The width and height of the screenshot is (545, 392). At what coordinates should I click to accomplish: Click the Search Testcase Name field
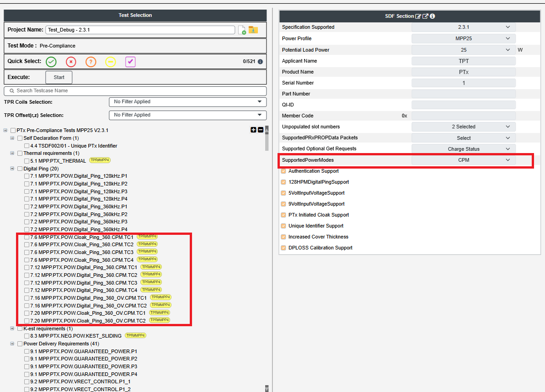click(135, 90)
